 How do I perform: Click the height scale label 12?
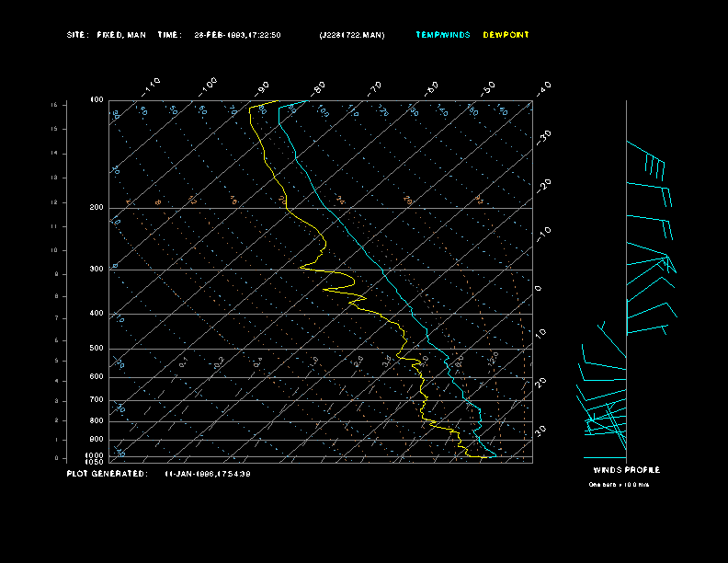pos(55,202)
